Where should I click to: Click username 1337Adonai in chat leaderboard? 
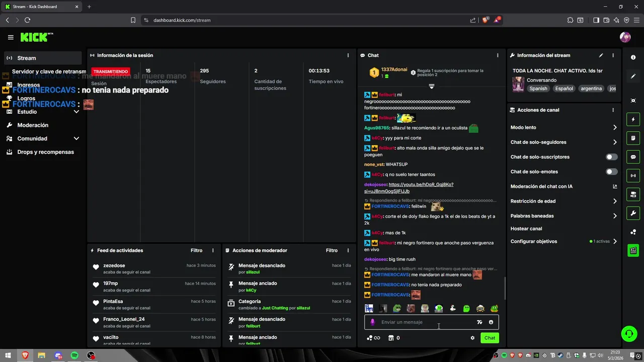pyautogui.click(x=394, y=69)
